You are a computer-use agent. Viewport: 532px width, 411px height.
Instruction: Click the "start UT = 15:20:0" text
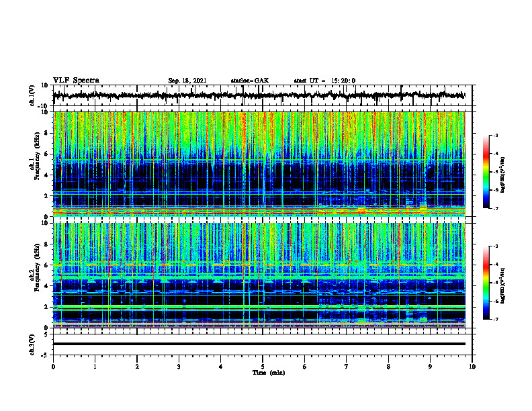click(324, 81)
